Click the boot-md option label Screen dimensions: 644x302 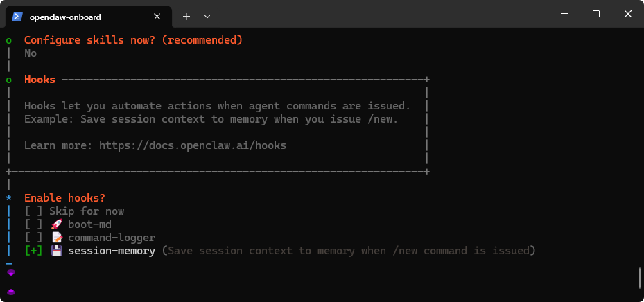coord(89,224)
